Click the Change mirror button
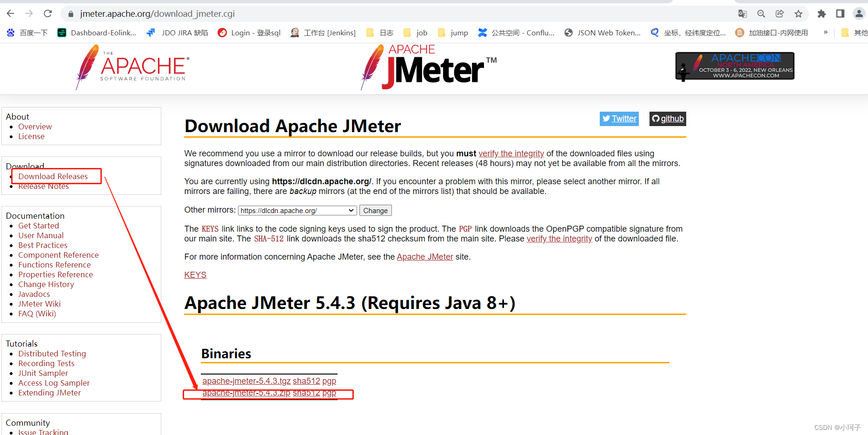868x435 pixels. tap(376, 211)
